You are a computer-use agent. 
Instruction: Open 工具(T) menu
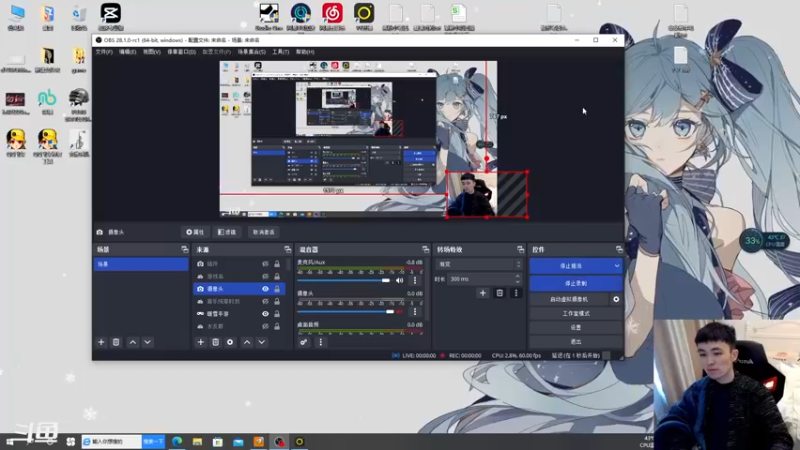point(280,52)
